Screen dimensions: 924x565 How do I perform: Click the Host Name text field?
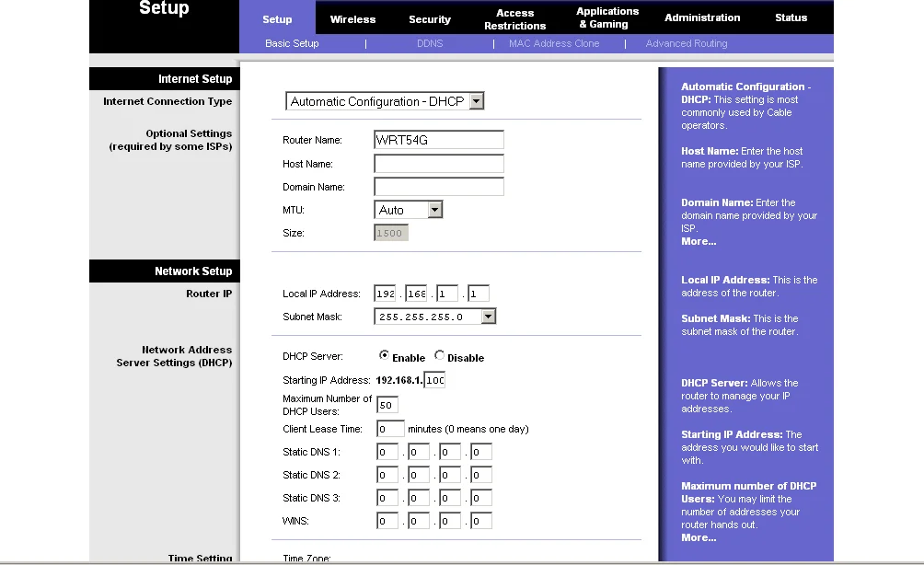pyautogui.click(x=439, y=164)
